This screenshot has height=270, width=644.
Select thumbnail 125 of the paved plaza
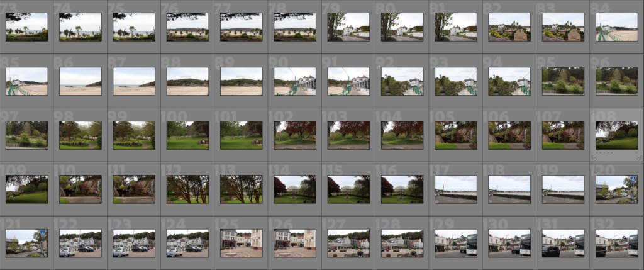(x=241, y=243)
